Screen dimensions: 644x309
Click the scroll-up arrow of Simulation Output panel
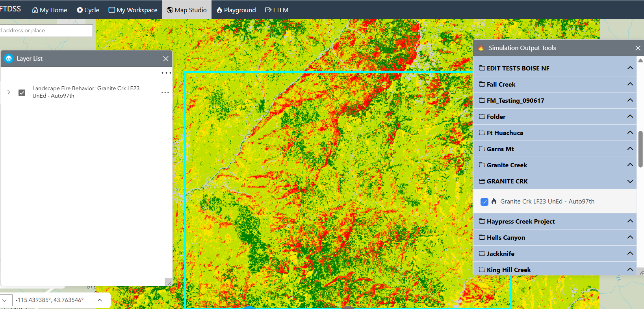pos(640,61)
